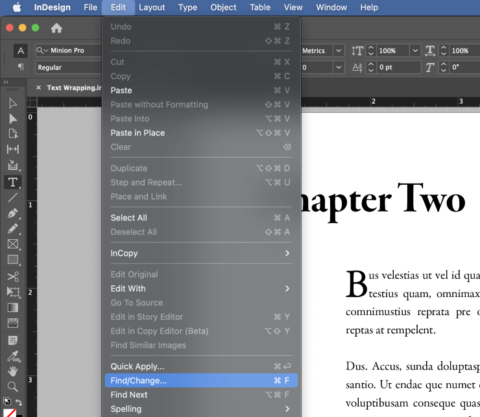Select the Pen tool
The height and width of the screenshot is (417, 480).
tap(13, 213)
